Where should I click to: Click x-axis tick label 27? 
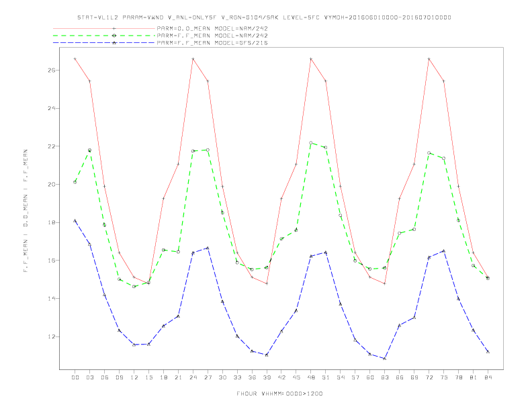point(208,377)
